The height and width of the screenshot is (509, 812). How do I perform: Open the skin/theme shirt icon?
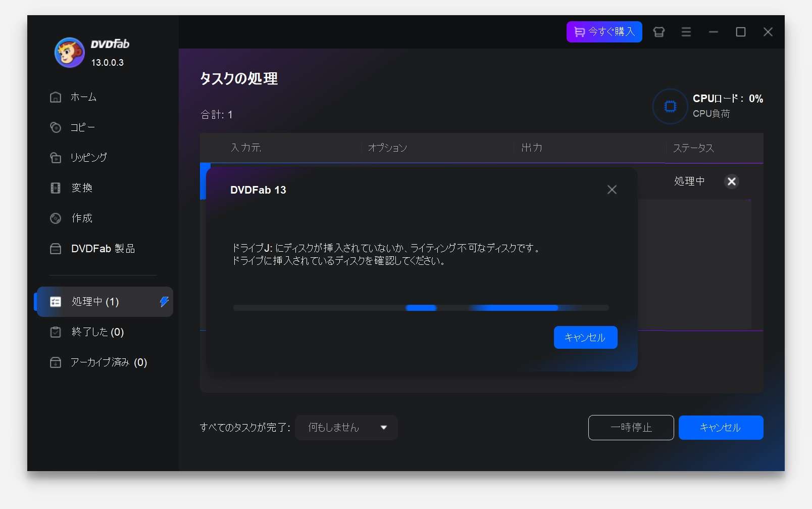659,32
